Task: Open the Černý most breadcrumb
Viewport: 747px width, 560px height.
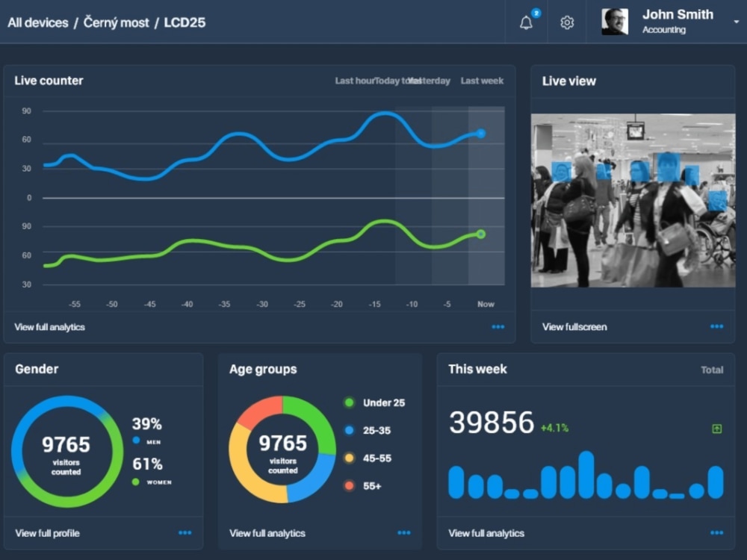Action: pyautogui.click(x=117, y=22)
